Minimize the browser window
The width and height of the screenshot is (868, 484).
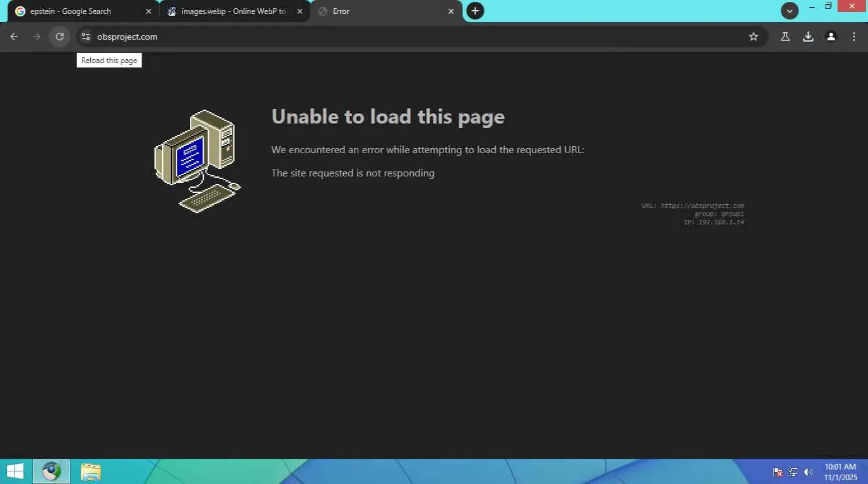812,7
